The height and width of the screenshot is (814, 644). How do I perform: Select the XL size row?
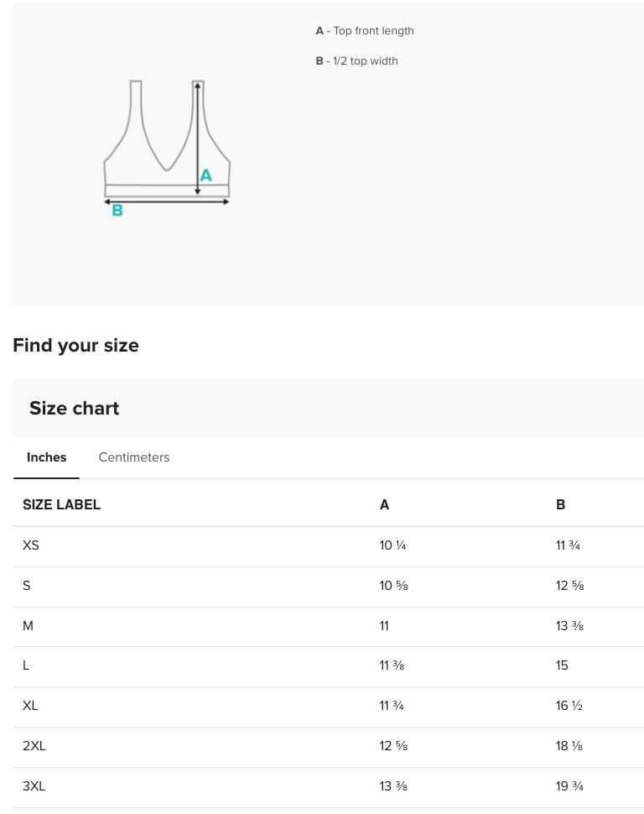click(30, 706)
